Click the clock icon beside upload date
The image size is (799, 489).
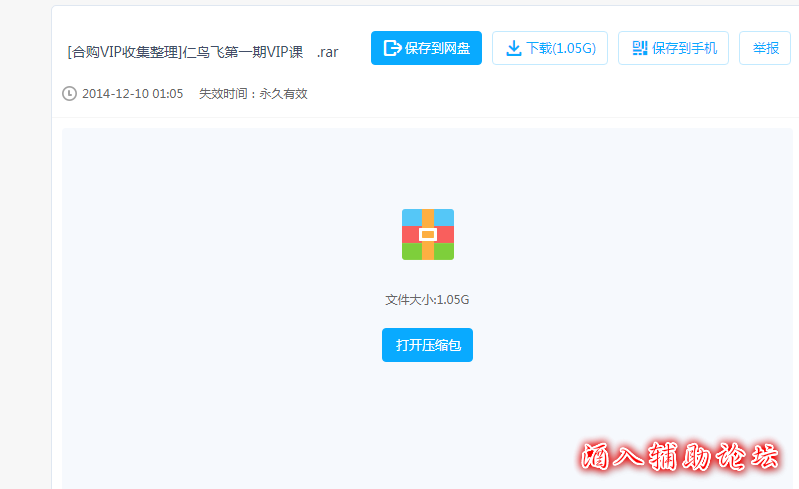69,94
